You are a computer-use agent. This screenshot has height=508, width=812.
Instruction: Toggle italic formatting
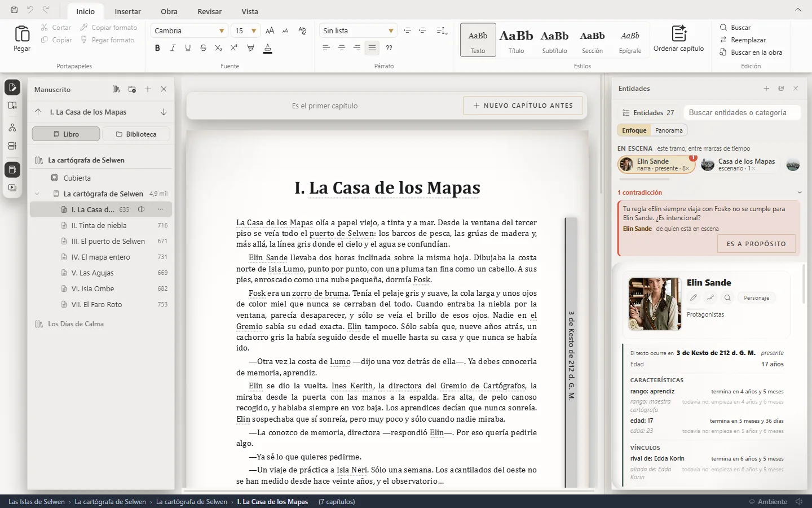coord(173,48)
